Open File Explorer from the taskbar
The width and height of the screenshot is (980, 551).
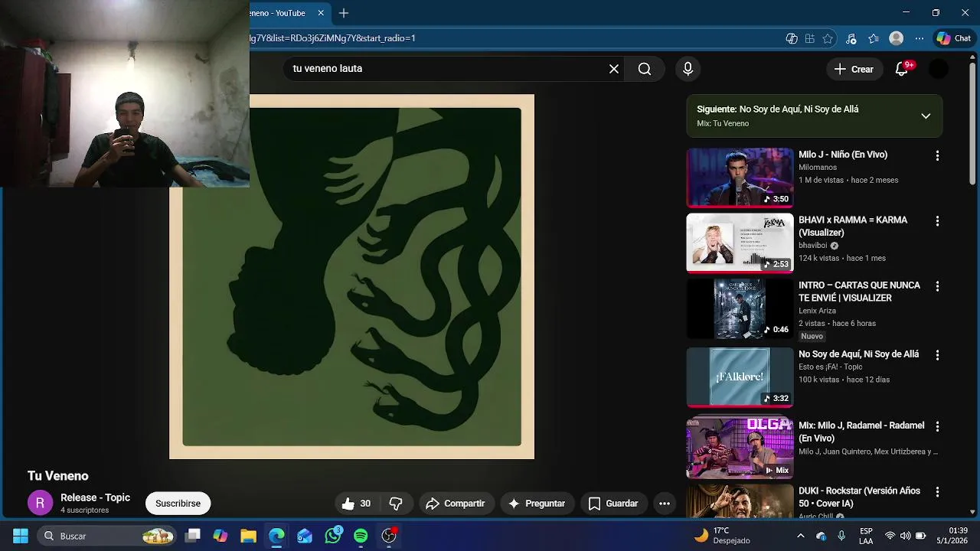(x=248, y=536)
